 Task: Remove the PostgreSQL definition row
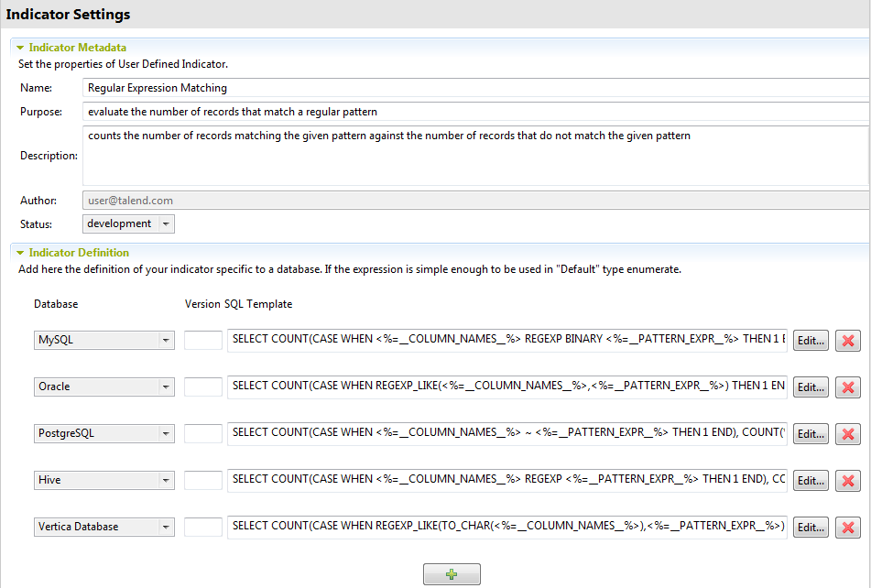(x=847, y=433)
